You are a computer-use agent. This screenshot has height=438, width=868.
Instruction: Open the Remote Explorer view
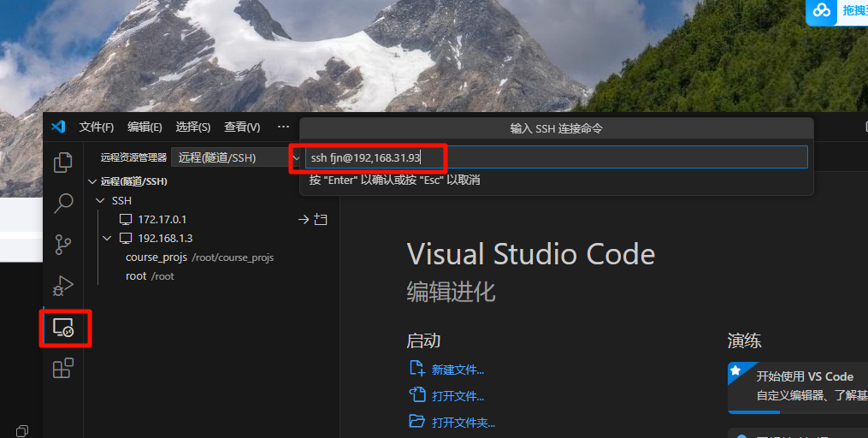coord(62,328)
